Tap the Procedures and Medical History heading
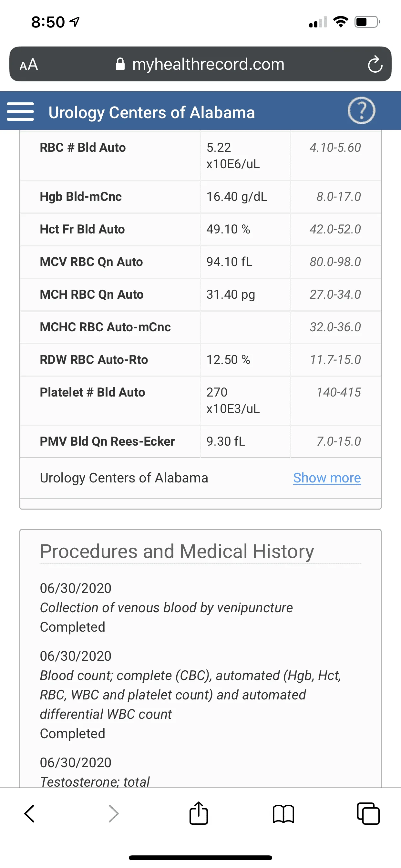This screenshot has width=401, height=868. point(177,551)
